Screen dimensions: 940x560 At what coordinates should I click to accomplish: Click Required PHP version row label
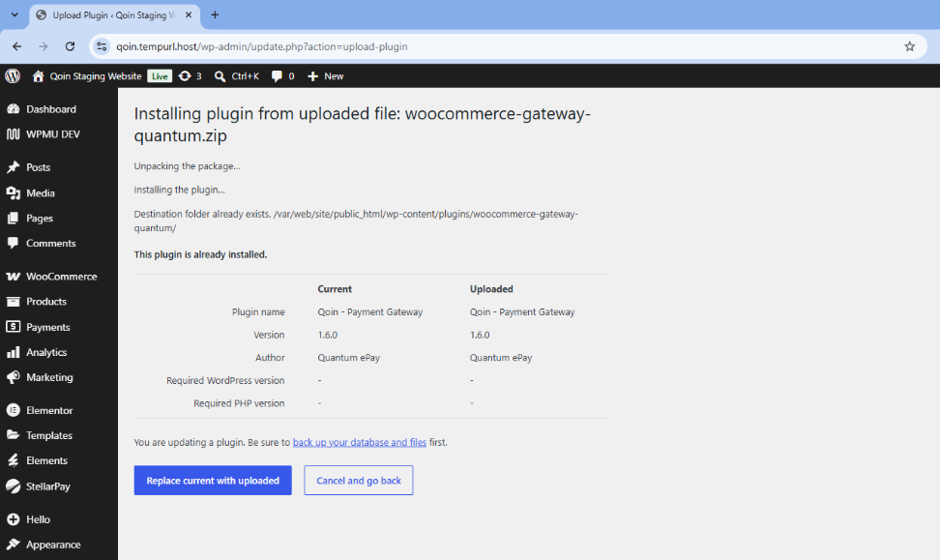click(x=239, y=403)
